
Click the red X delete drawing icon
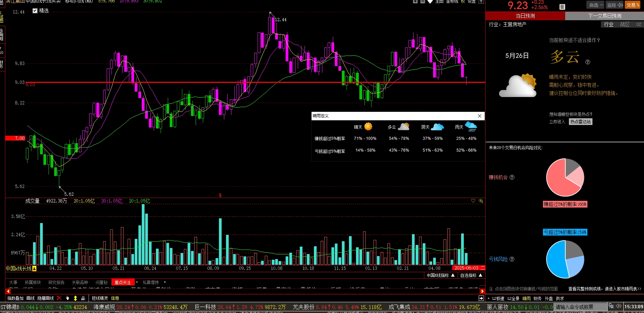tap(59, 298)
